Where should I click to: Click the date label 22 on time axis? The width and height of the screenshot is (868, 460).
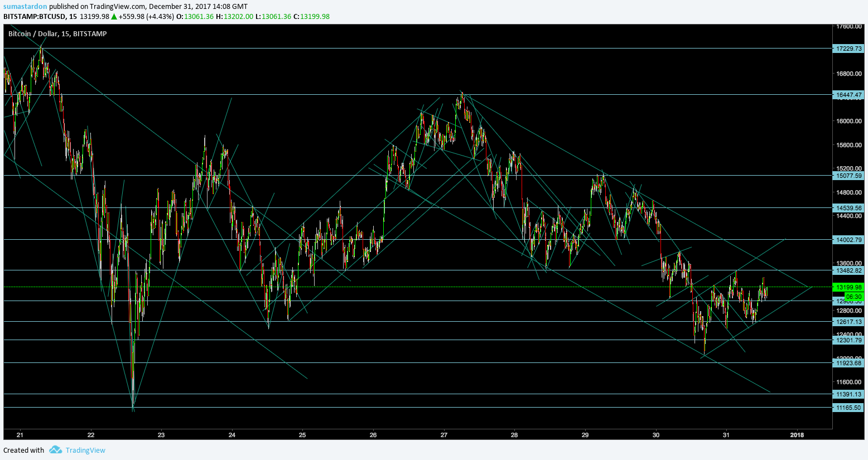click(x=91, y=435)
